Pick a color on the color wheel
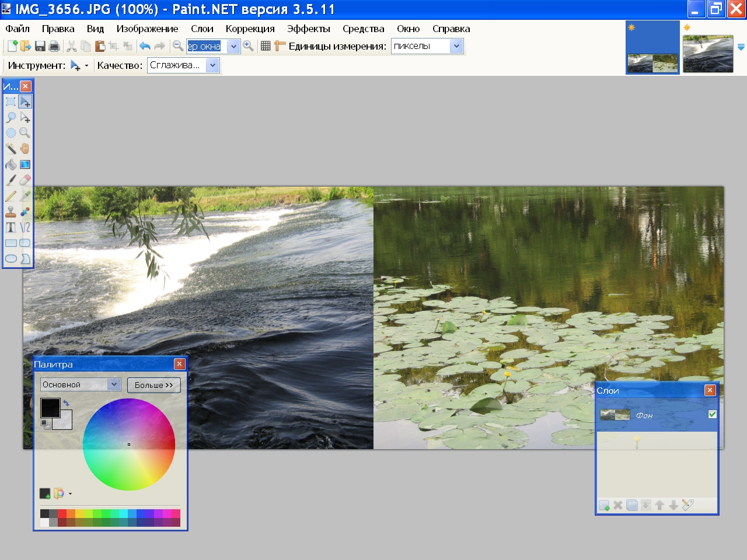This screenshot has height=560, width=747. [129, 444]
